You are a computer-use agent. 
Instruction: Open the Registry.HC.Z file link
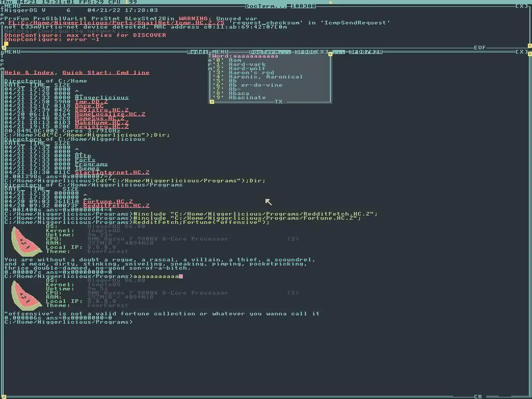102,127
